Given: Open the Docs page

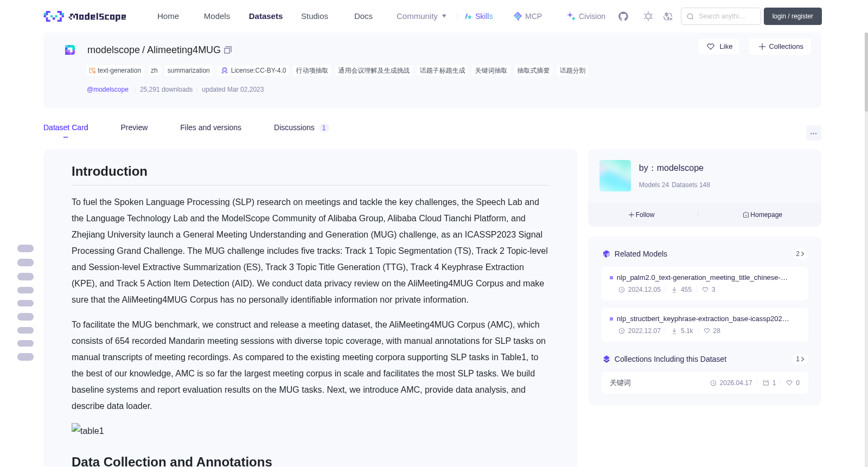Looking at the screenshot, I should 363,16.
